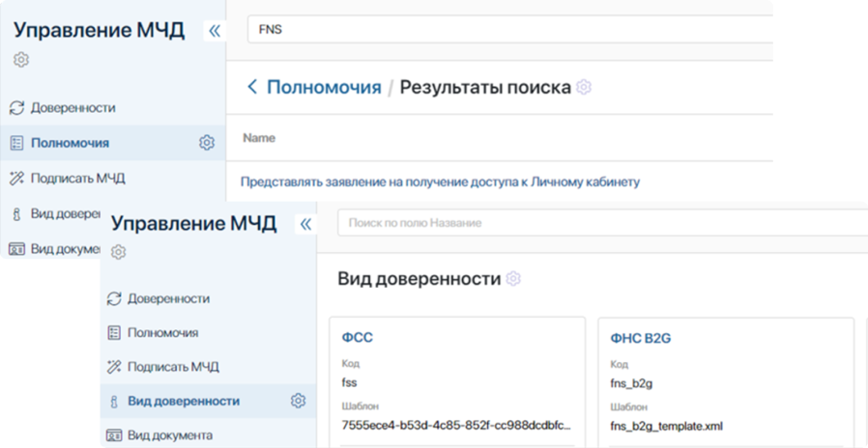Viewport: 868px width, 448px height.
Task: Click Доверенности icon in front window sidebar
Action: tap(114, 299)
